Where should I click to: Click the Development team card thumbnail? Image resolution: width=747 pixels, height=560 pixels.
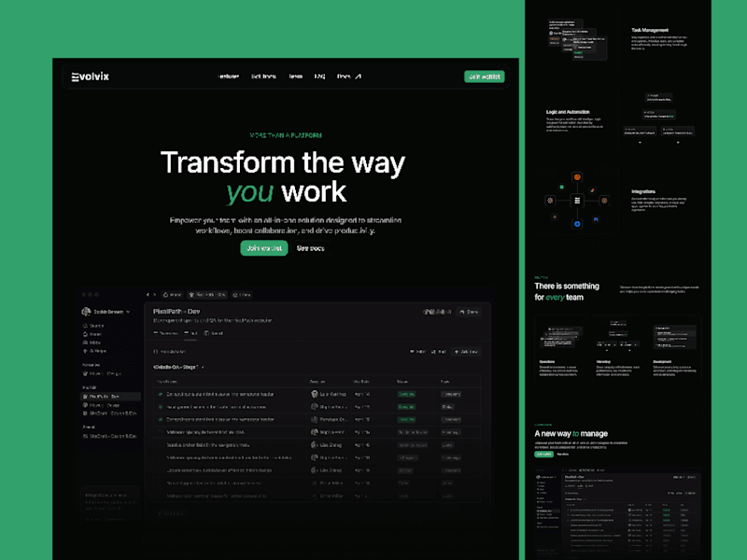click(x=674, y=337)
